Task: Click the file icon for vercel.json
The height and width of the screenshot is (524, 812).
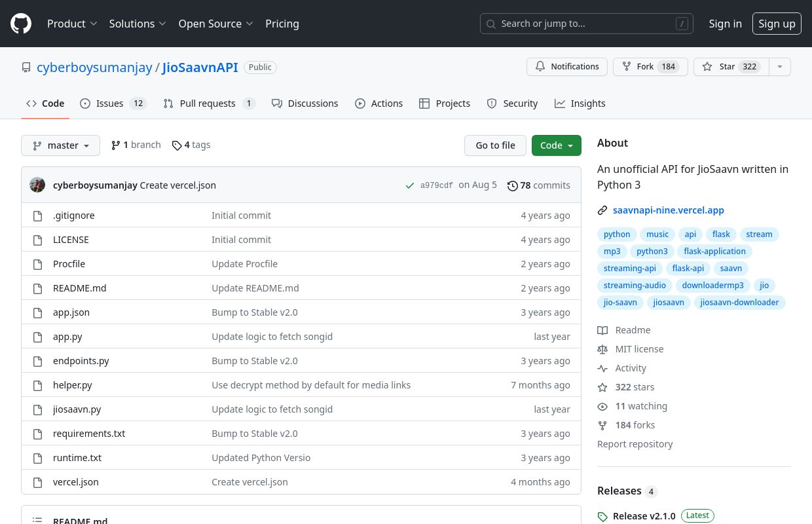Action: coord(38,482)
